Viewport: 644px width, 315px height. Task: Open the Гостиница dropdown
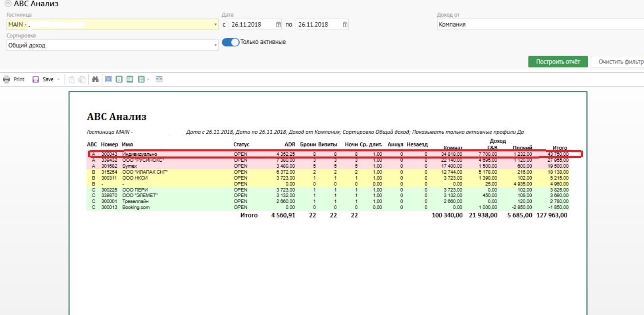coord(215,25)
